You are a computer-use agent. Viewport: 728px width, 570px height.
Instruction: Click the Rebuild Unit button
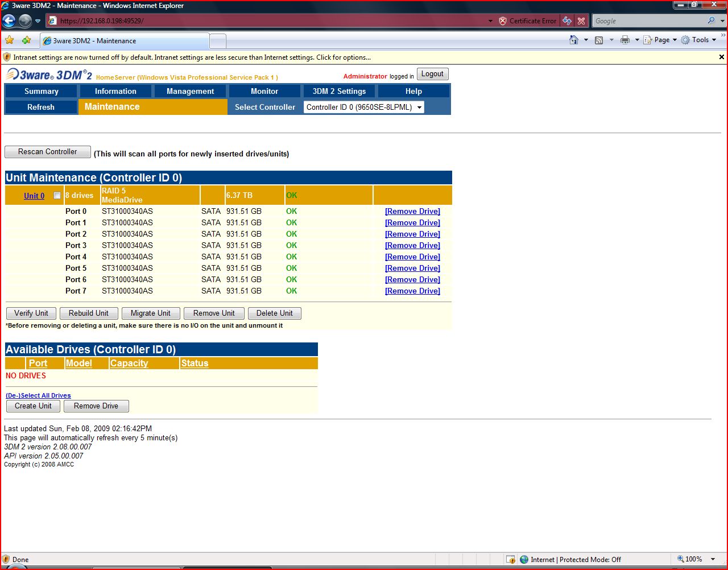click(x=89, y=313)
